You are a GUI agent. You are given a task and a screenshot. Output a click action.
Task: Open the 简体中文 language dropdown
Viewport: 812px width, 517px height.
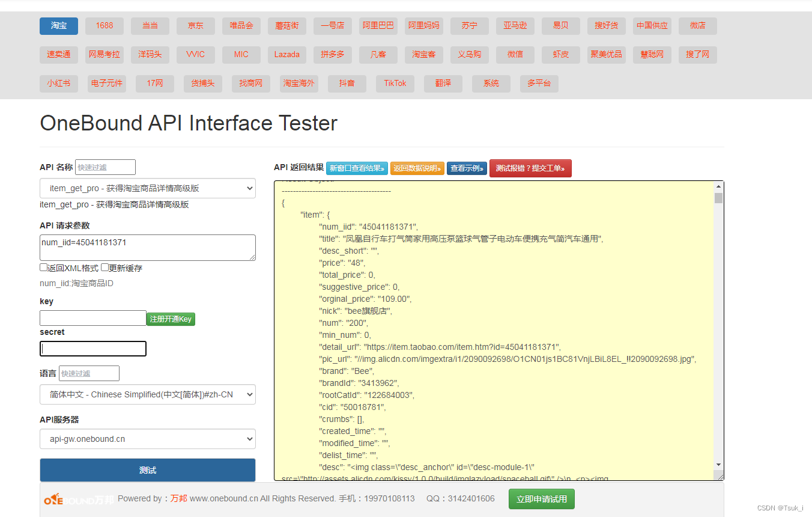pos(148,394)
